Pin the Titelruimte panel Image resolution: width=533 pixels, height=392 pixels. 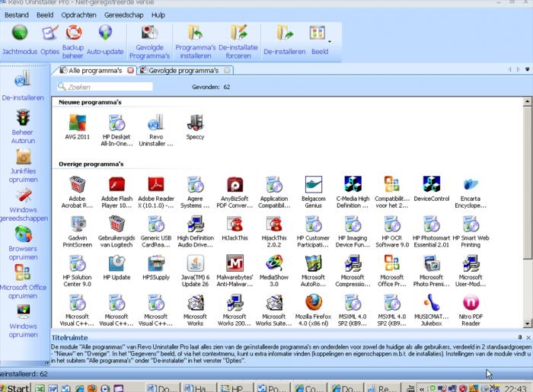point(520,337)
